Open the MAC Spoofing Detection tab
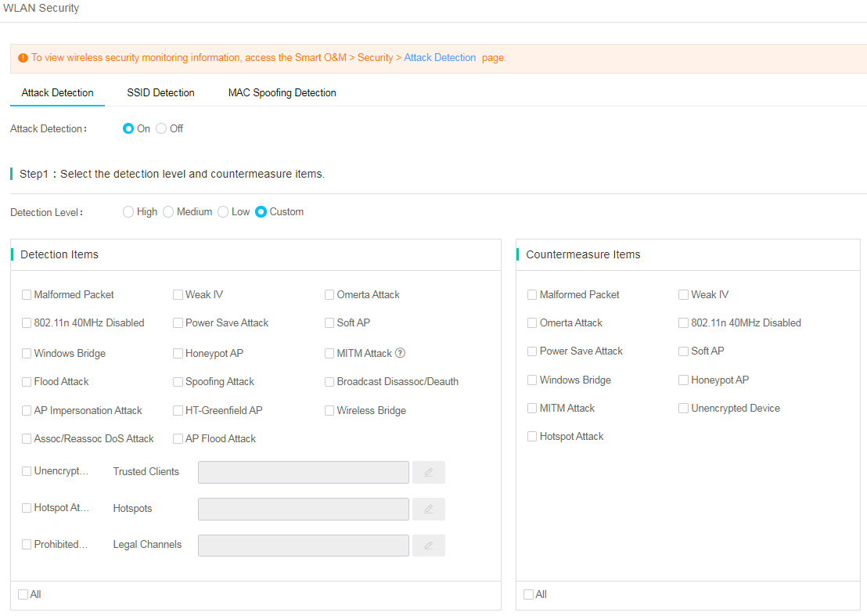 click(x=282, y=92)
